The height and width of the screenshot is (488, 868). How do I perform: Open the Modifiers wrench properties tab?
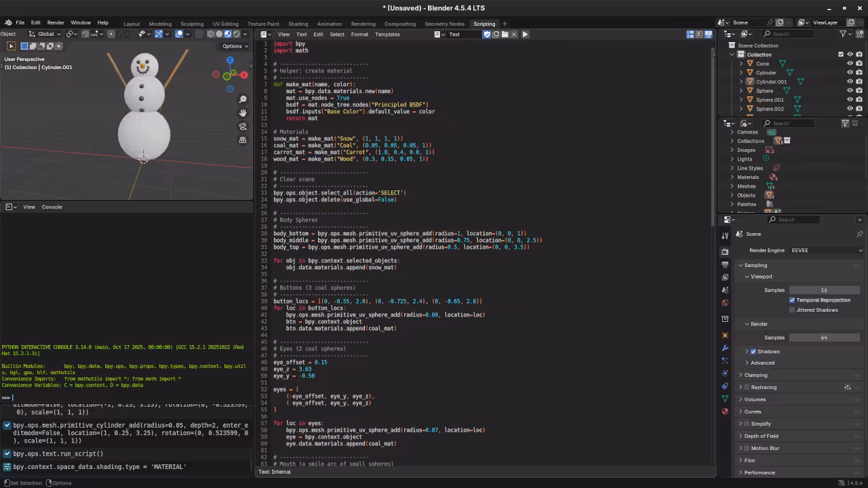(725, 348)
